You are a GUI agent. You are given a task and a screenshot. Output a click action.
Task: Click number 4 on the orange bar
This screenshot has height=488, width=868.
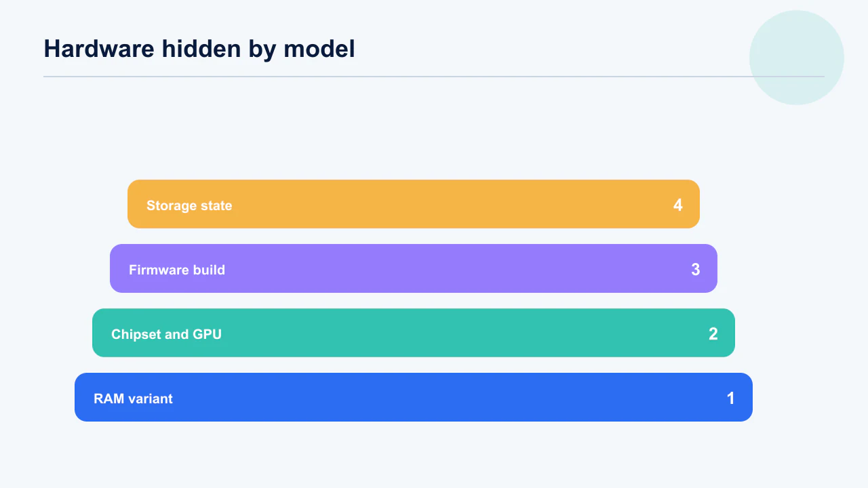point(677,205)
